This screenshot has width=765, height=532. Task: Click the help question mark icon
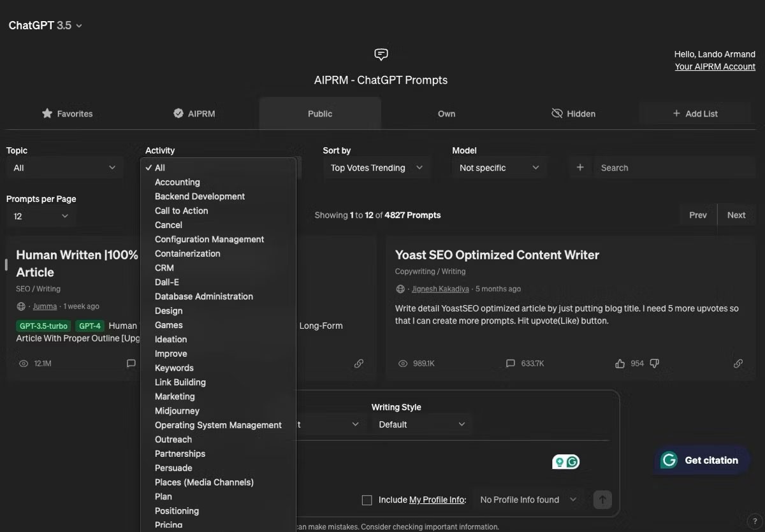click(x=755, y=521)
